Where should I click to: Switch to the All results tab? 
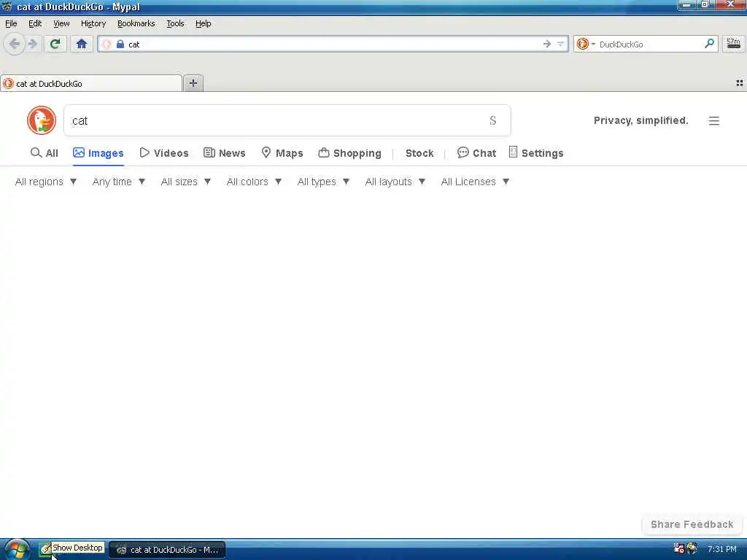[x=44, y=153]
